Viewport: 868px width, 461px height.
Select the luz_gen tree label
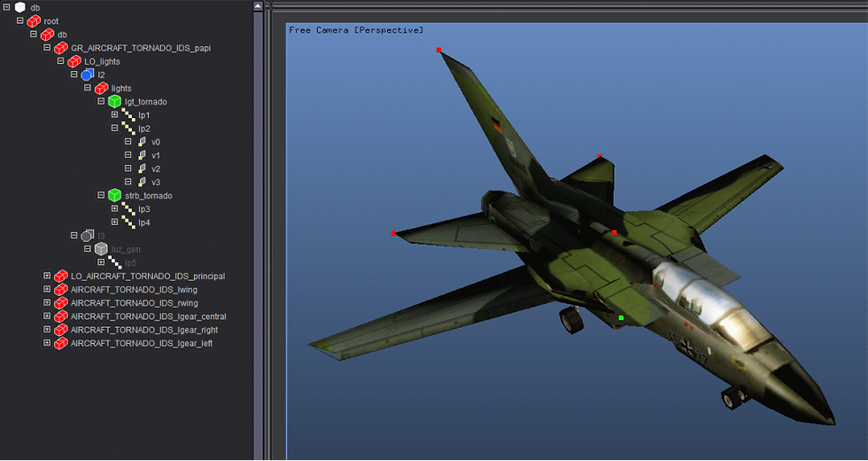tap(126, 249)
